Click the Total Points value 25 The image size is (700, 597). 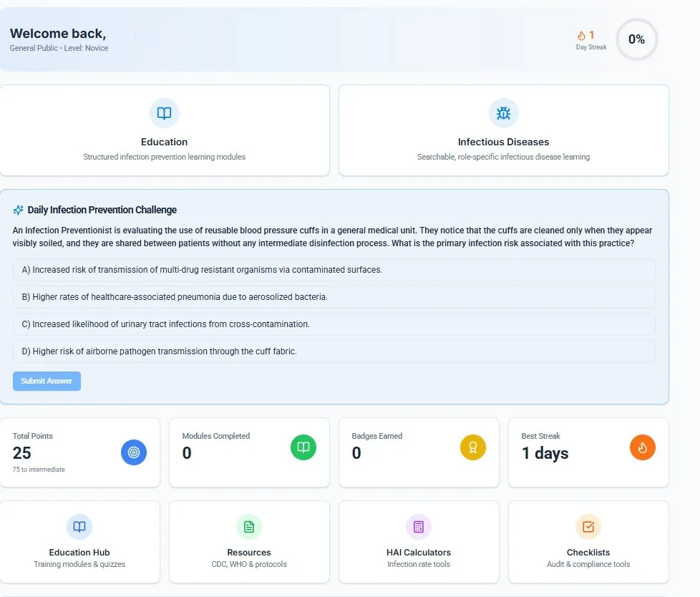coord(22,453)
